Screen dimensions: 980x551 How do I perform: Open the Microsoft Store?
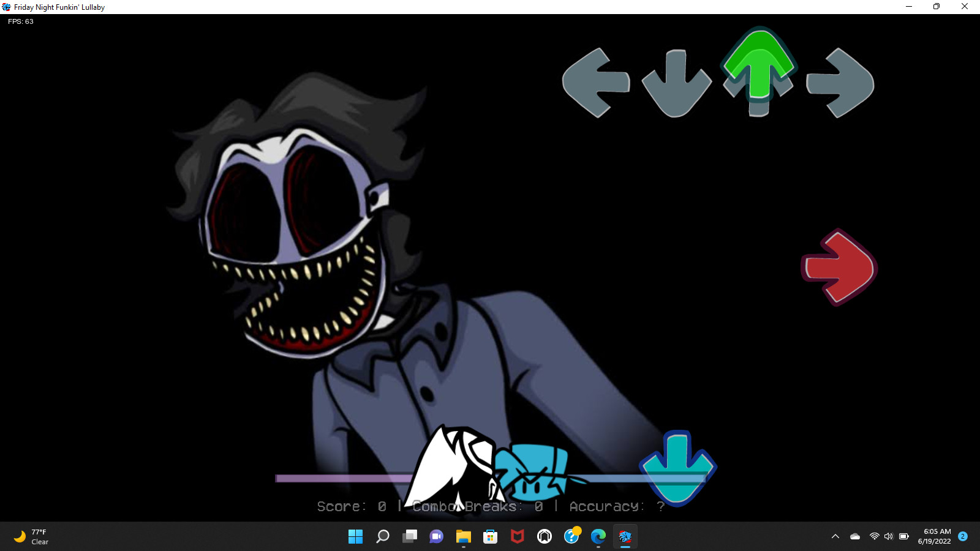(489, 537)
